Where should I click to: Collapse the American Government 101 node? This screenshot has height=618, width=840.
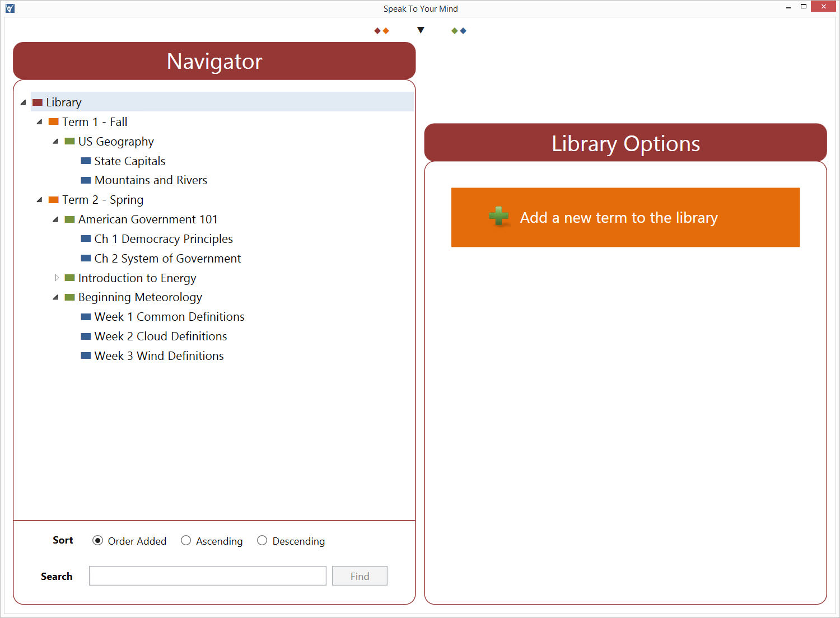coord(55,219)
